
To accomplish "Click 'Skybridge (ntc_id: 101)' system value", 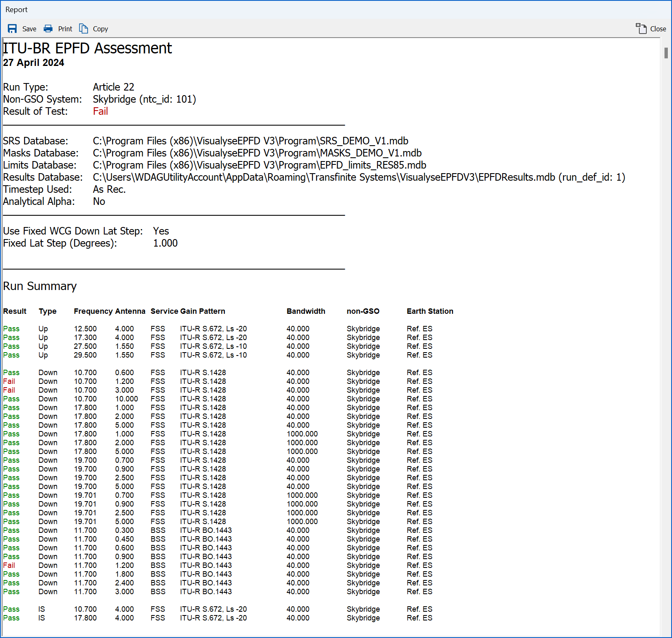I will [144, 99].
